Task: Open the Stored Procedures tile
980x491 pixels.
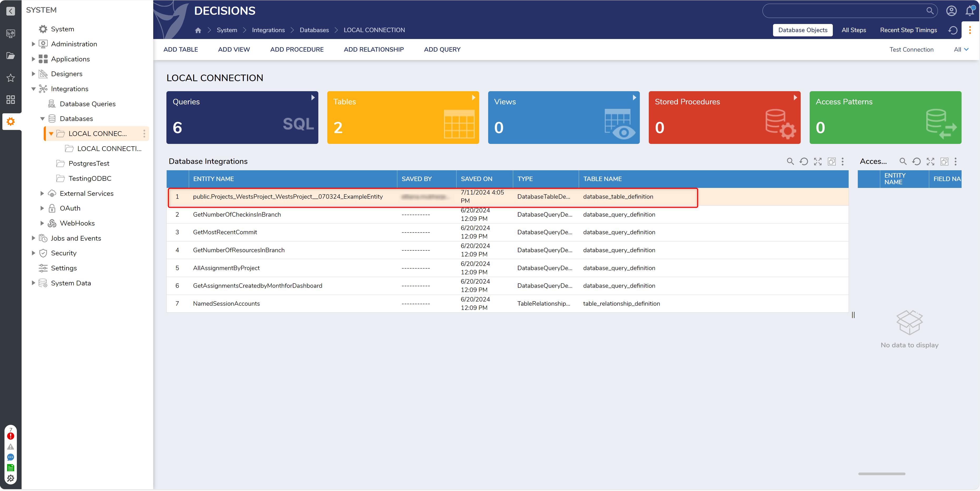Action: 724,118
